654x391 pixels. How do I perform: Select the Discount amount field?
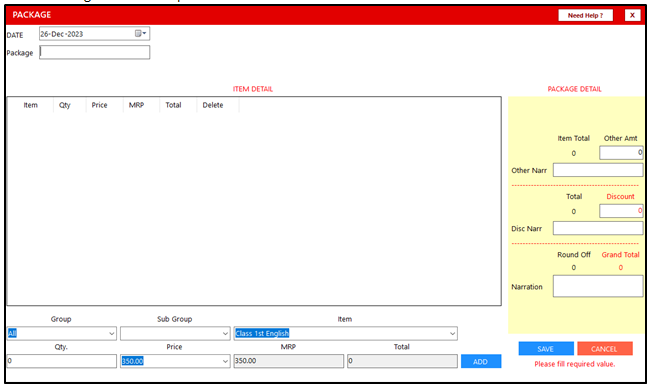tap(621, 211)
